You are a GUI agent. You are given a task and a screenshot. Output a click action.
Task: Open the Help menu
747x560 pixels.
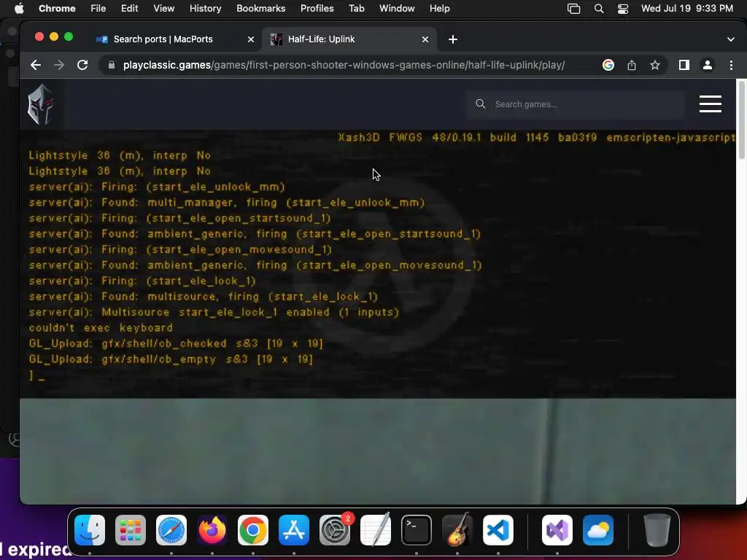(439, 9)
